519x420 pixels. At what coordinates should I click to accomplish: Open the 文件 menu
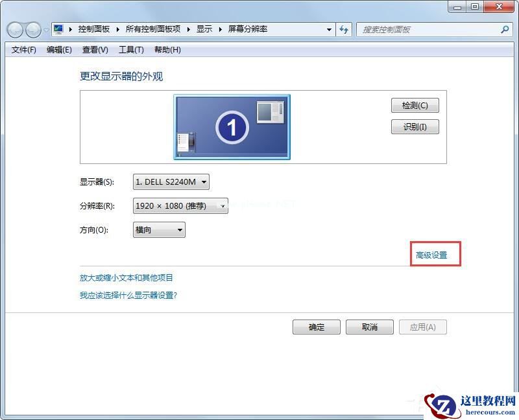23,50
